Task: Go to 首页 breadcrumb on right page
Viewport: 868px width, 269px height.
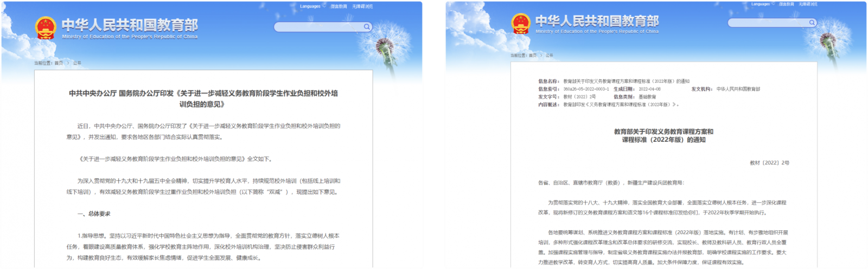Action: click(533, 55)
